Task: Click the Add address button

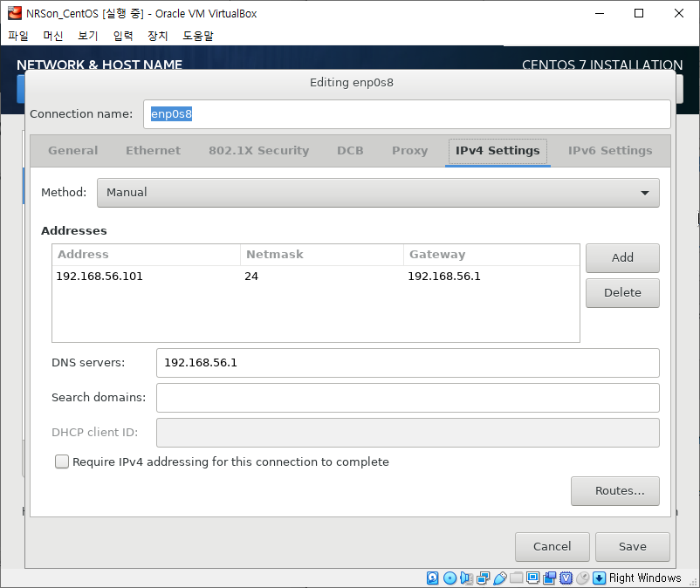Action: [622, 258]
